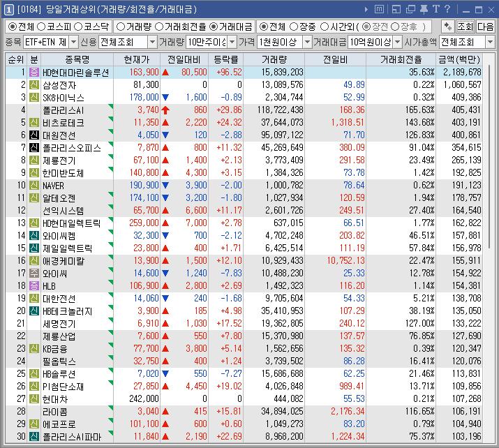Screen dimensions: 499x448
Task: Open the 가격 1천원이상 dropdown
Action: pyautogui.click(x=307, y=42)
